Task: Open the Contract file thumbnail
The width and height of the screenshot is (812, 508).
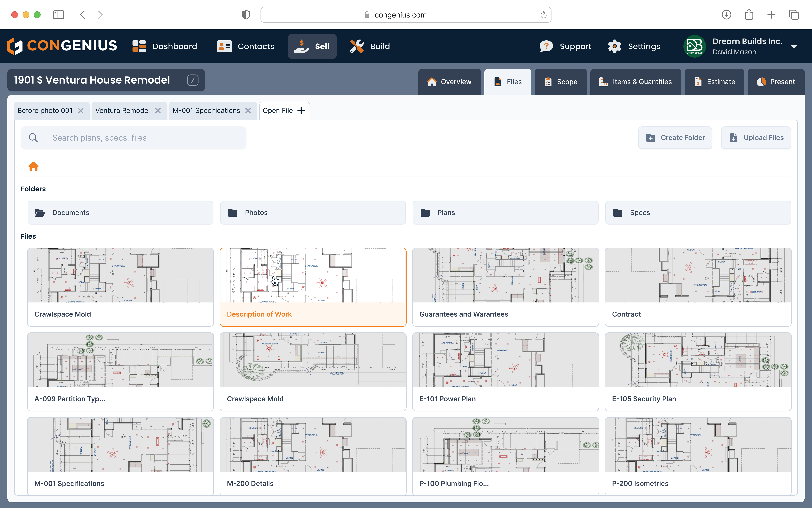Action: 698,275
